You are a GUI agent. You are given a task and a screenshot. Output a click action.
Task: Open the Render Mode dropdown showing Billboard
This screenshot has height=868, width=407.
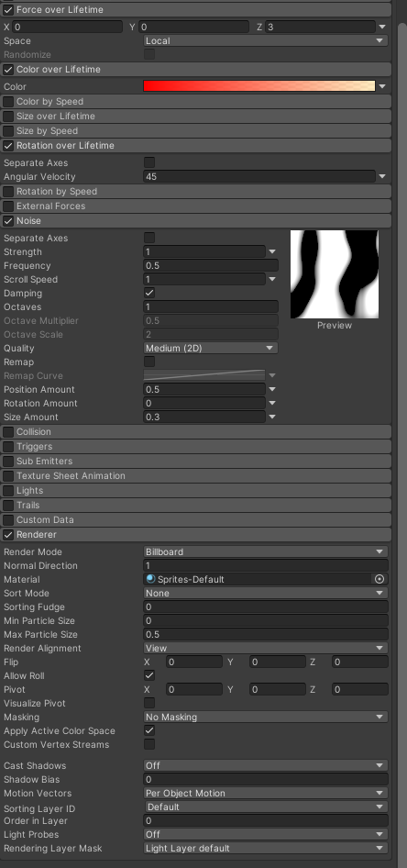pyautogui.click(x=266, y=552)
